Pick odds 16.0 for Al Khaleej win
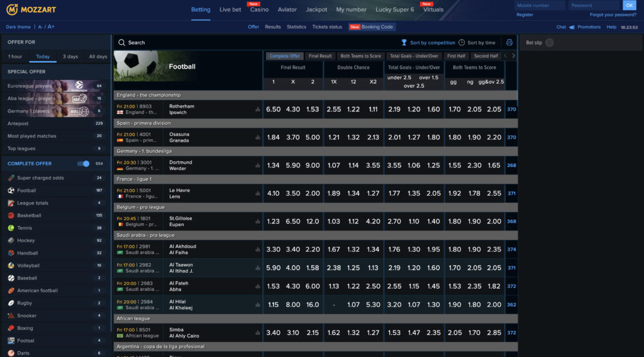The width and height of the screenshot is (644, 357). pyautogui.click(x=313, y=305)
